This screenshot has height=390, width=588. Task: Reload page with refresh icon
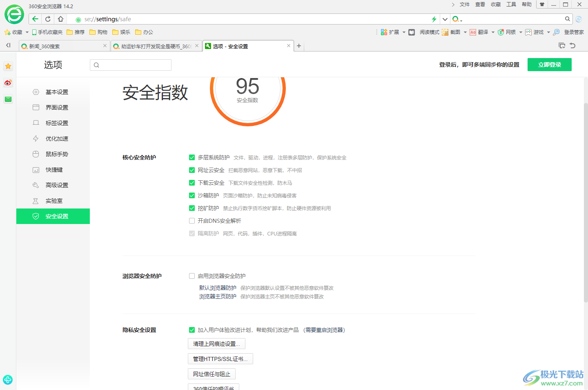[x=48, y=19]
